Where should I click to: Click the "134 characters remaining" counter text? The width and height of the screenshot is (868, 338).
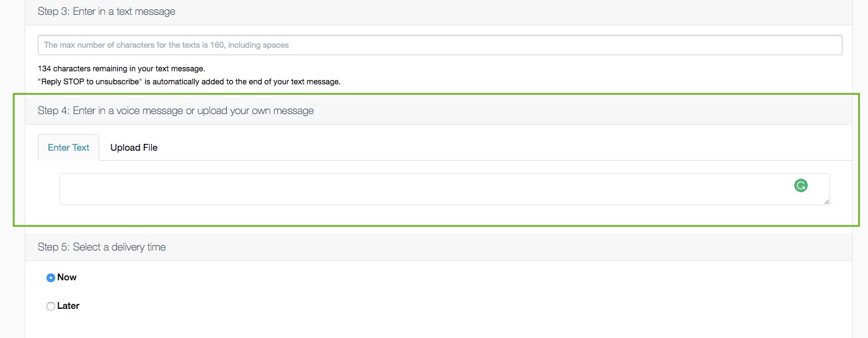122,68
